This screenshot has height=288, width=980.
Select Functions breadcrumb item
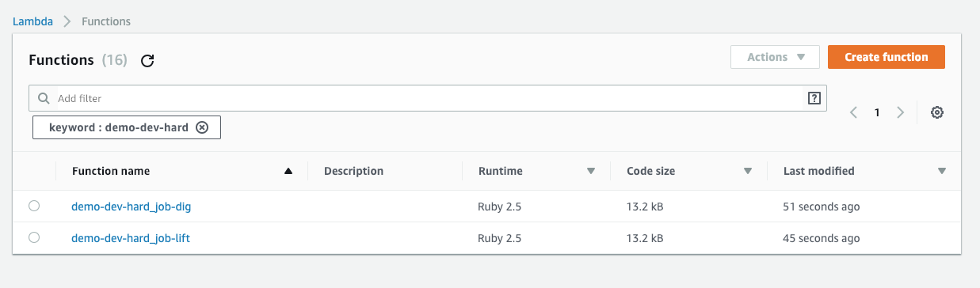(x=106, y=21)
